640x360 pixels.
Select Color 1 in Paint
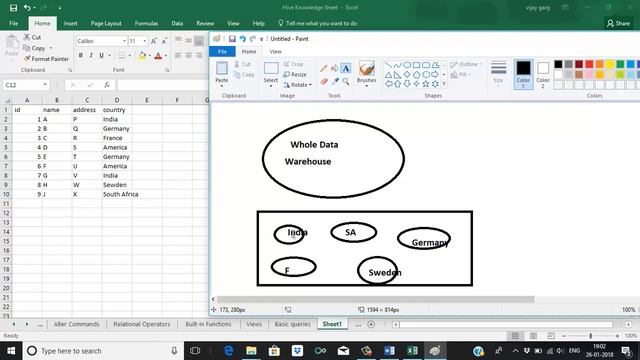click(523, 74)
